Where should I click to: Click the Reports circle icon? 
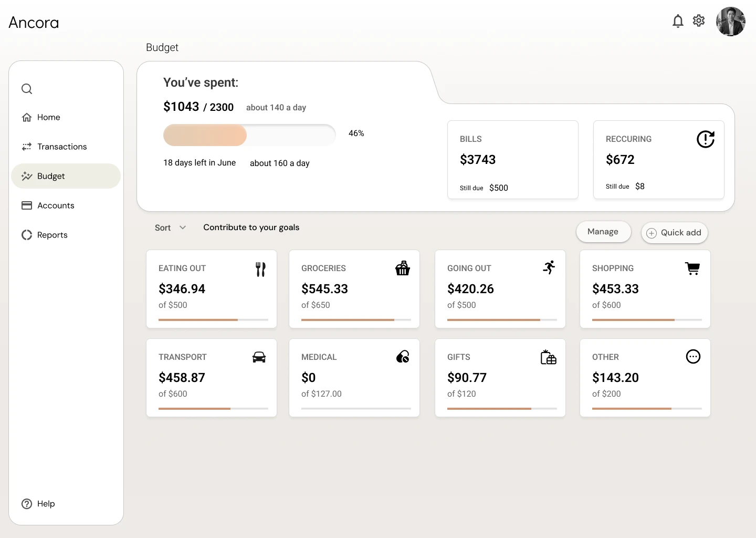pyautogui.click(x=27, y=235)
